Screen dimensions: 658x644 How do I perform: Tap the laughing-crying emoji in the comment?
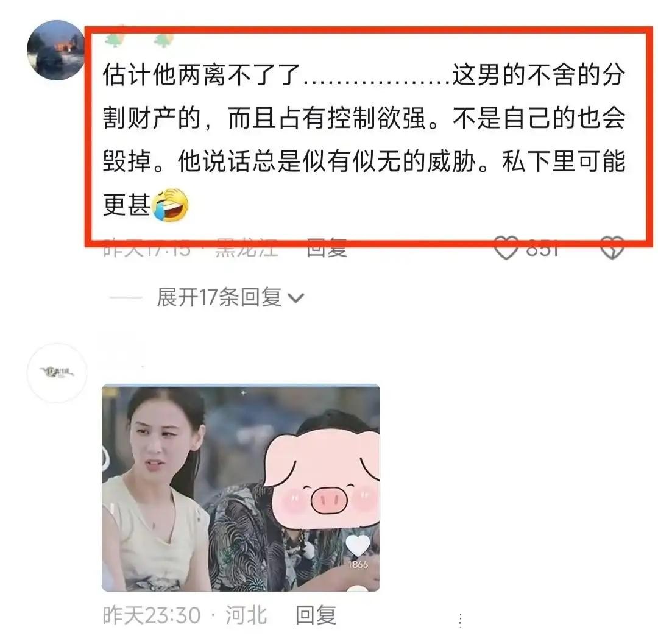pos(170,205)
